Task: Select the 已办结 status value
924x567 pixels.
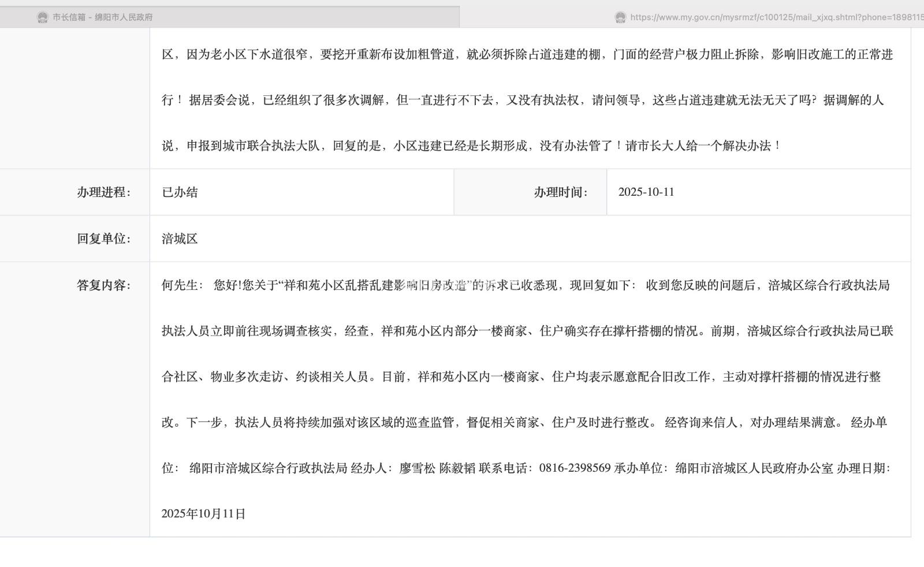Action: [180, 192]
